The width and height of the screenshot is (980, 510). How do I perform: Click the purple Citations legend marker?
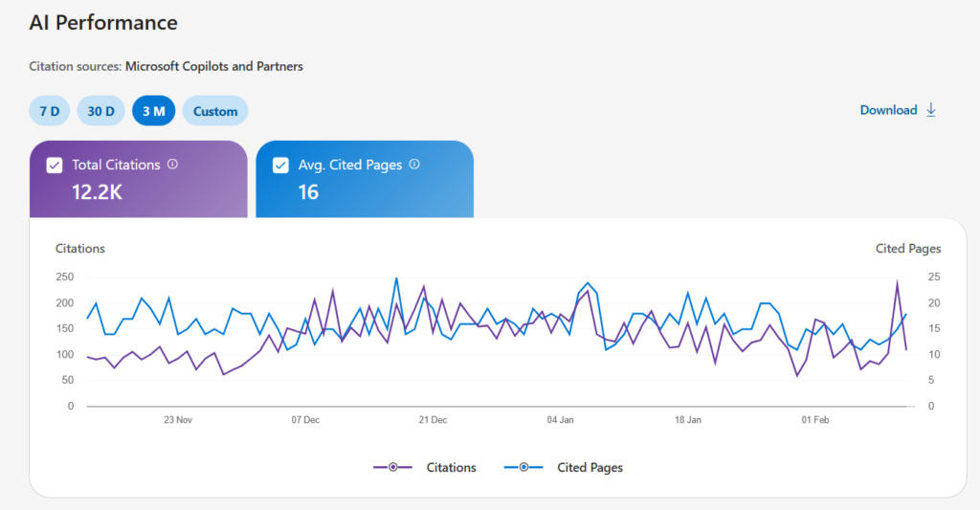[392, 467]
